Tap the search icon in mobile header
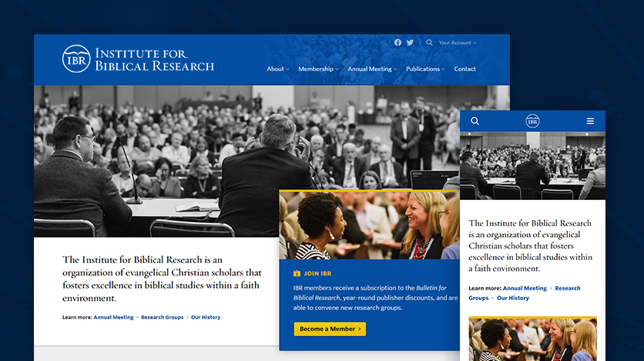The width and height of the screenshot is (644, 361). click(x=475, y=121)
